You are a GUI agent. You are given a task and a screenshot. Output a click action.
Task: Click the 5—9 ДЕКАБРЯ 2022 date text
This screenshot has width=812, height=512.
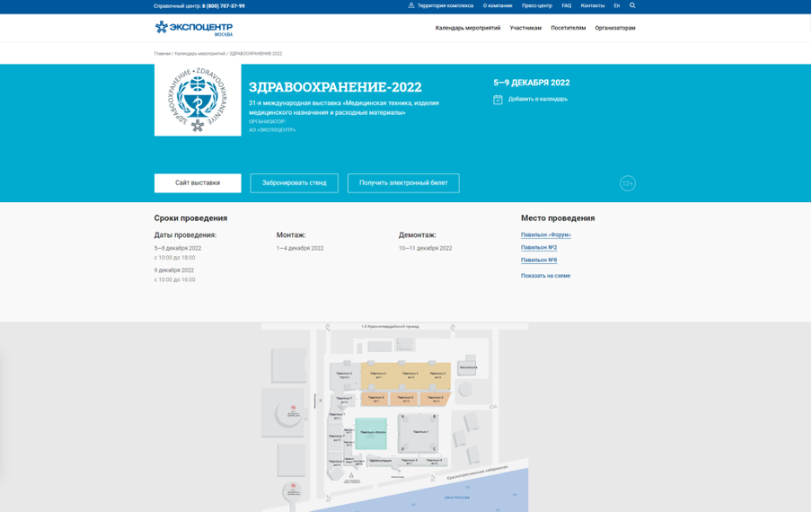532,83
